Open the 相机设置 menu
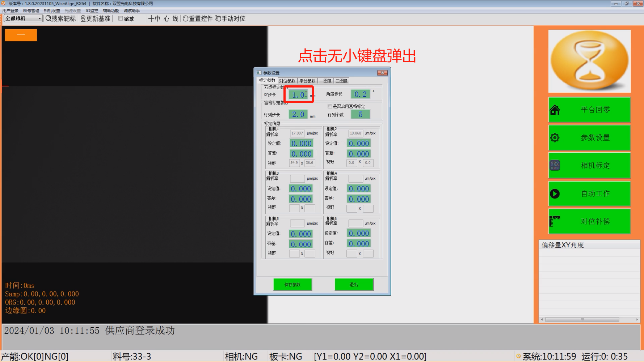This screenshot has height=362, width=644. click(x=52, y=11)
